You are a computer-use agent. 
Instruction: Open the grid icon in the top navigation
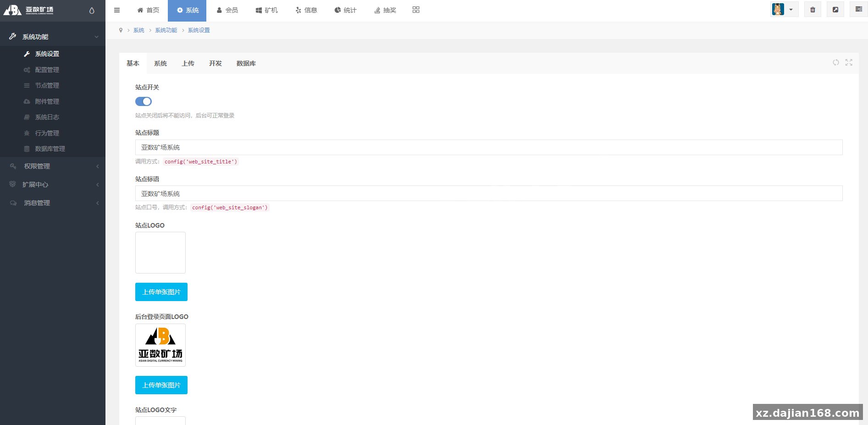[416, 10]
